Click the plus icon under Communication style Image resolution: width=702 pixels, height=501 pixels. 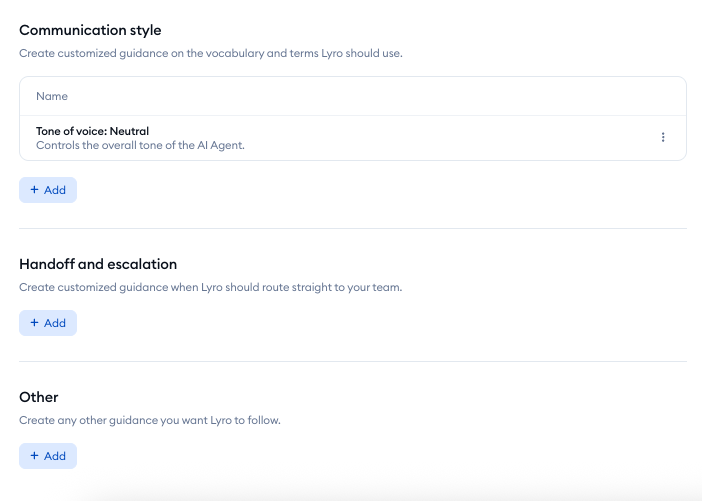point(34,190)
